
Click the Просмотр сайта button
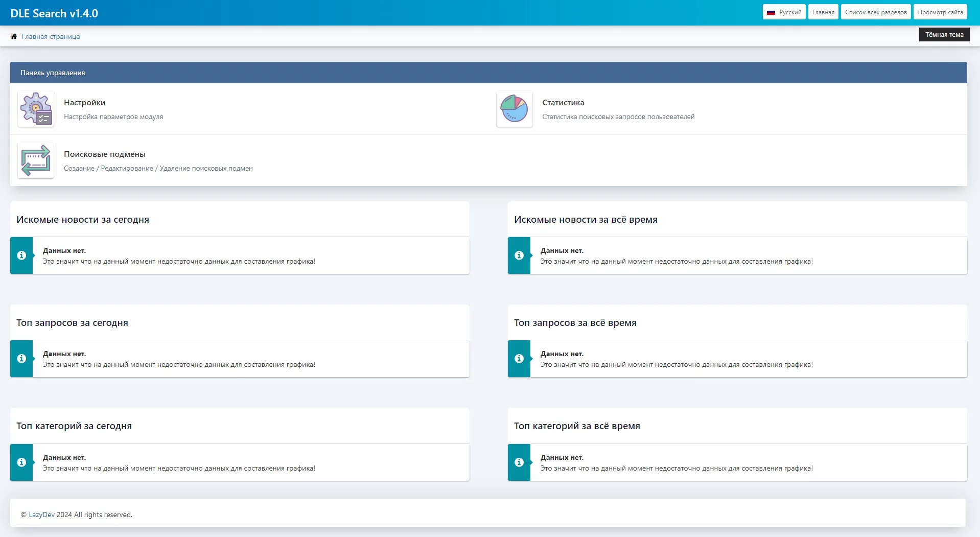[940, 12]
